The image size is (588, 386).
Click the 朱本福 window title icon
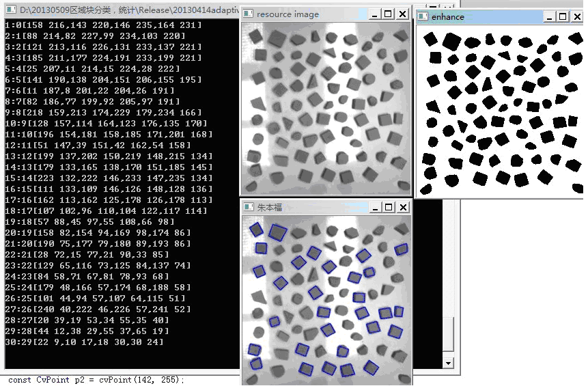coord(249,207)
